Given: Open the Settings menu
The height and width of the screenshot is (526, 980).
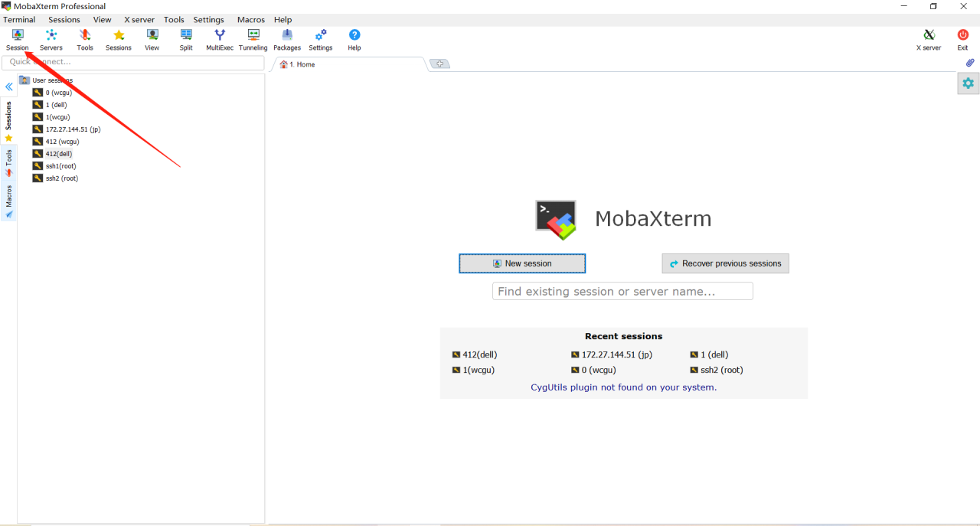Looking at the screenshot, I should pos(208,20).
